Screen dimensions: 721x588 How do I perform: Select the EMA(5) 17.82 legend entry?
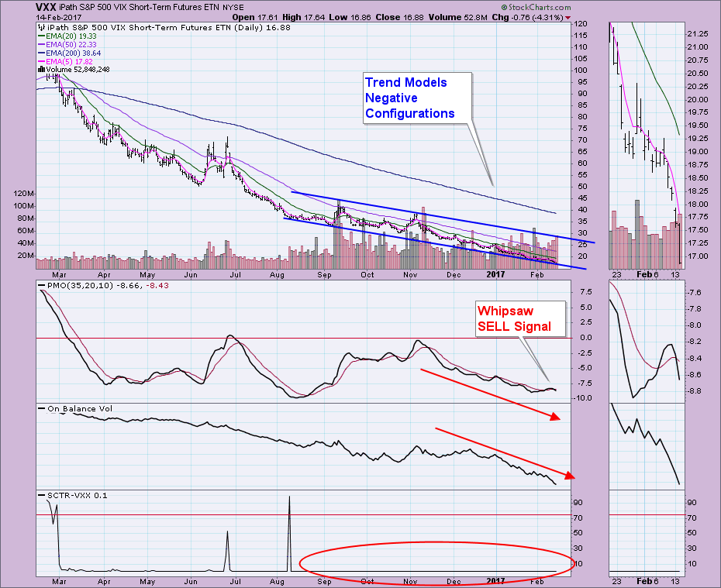click(65, 61)
